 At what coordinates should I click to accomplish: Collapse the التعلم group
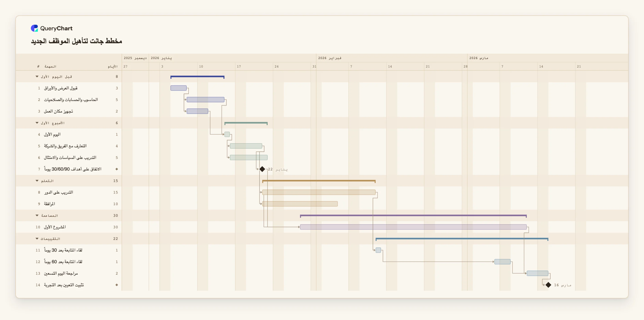[x=37, y=181]
